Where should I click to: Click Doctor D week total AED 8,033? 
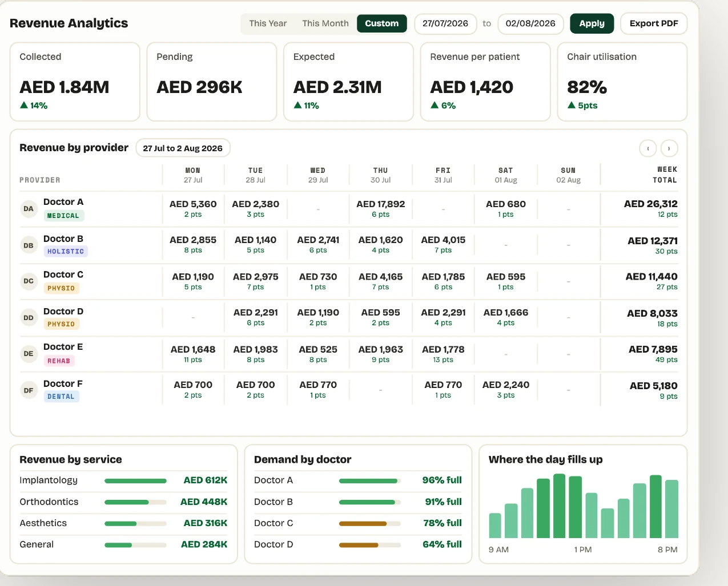point(652,318)
